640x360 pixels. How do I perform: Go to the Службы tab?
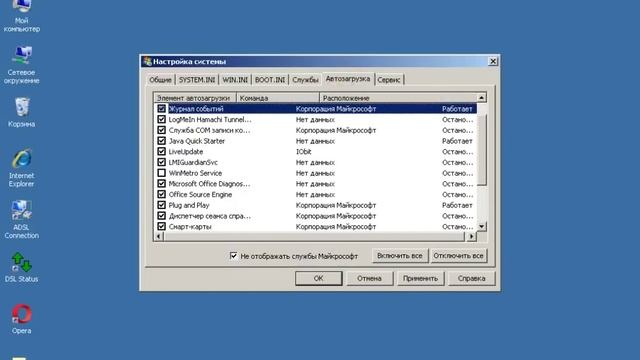305,80
